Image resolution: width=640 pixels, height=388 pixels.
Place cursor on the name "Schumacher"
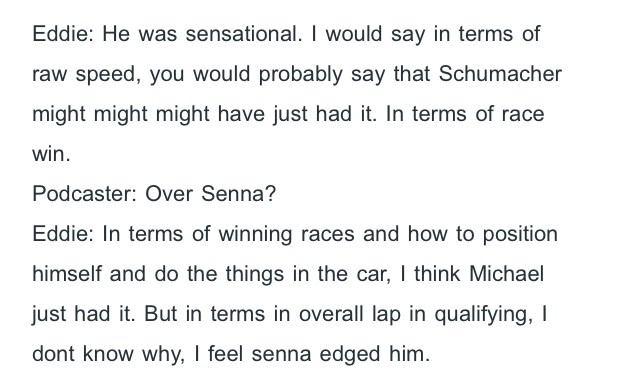pos(500,74)
